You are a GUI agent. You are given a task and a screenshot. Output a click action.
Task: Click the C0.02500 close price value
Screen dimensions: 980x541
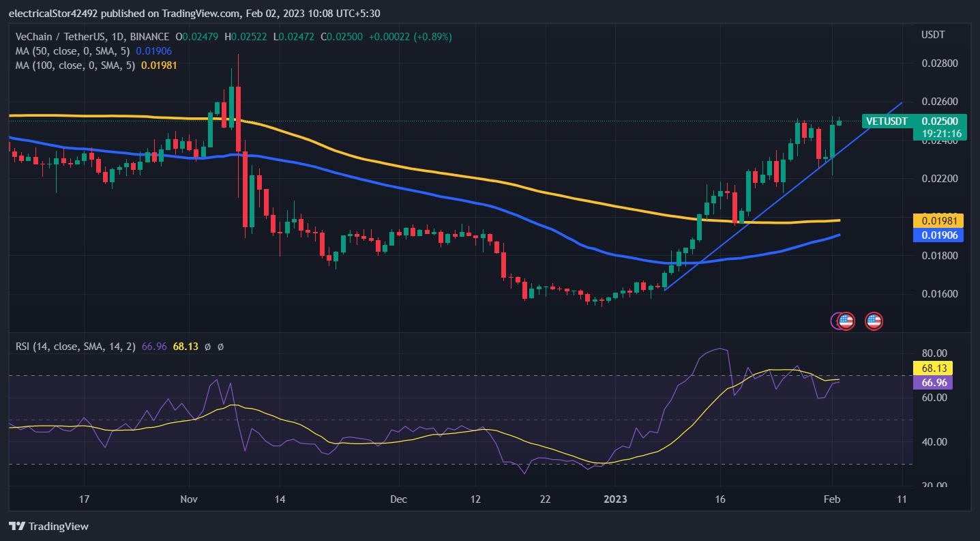(x=342, y=36)
